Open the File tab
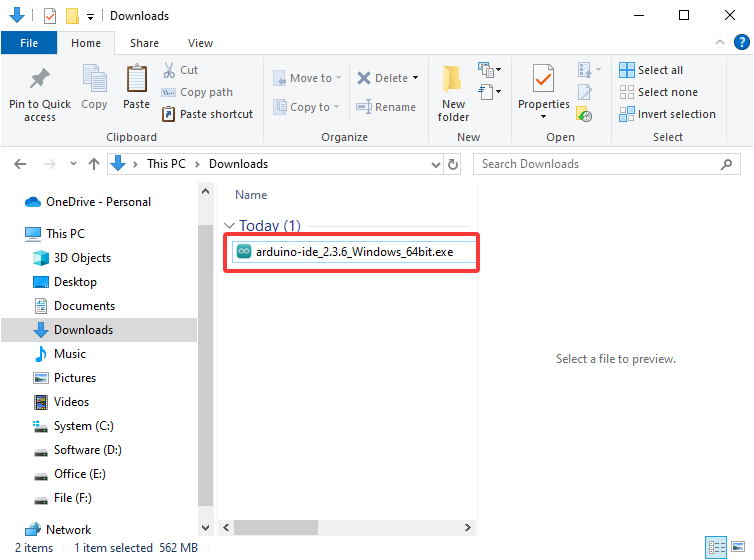 29,43
